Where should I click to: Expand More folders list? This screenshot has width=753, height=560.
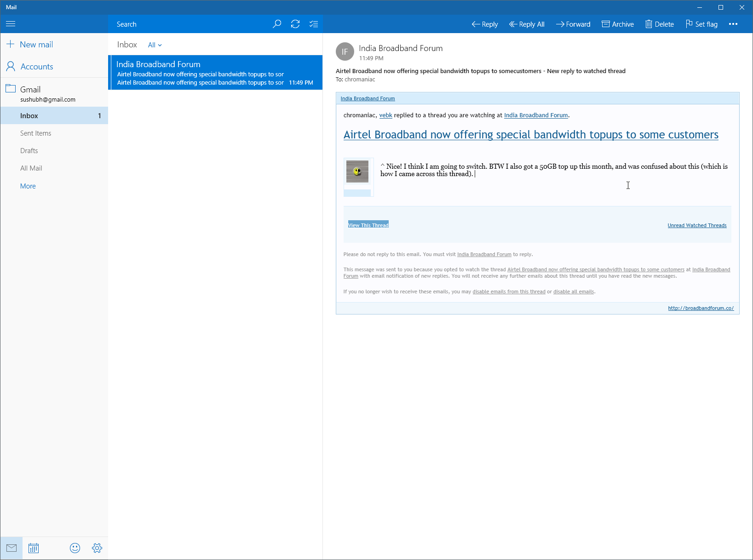[x=28, y=186]
